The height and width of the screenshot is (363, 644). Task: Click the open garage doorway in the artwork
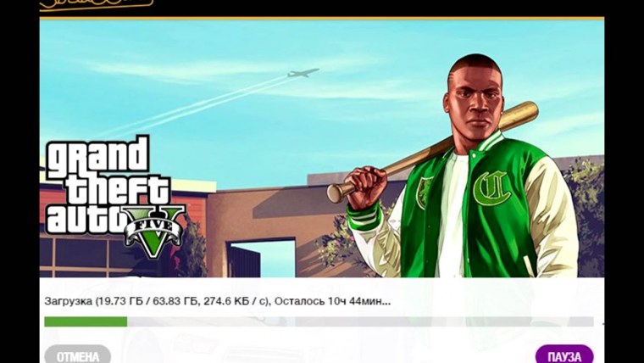point(261,258)
